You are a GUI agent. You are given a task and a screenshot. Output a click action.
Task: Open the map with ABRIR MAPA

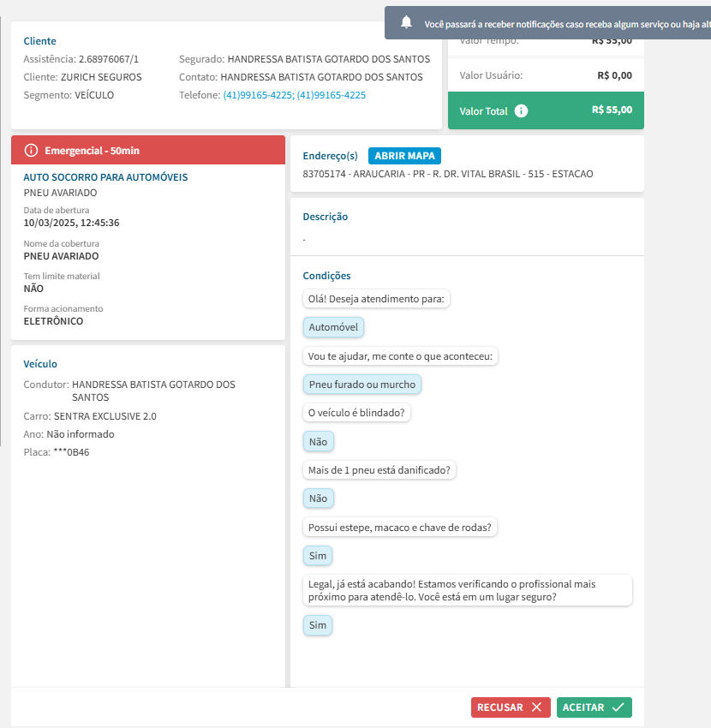point(404,156)
